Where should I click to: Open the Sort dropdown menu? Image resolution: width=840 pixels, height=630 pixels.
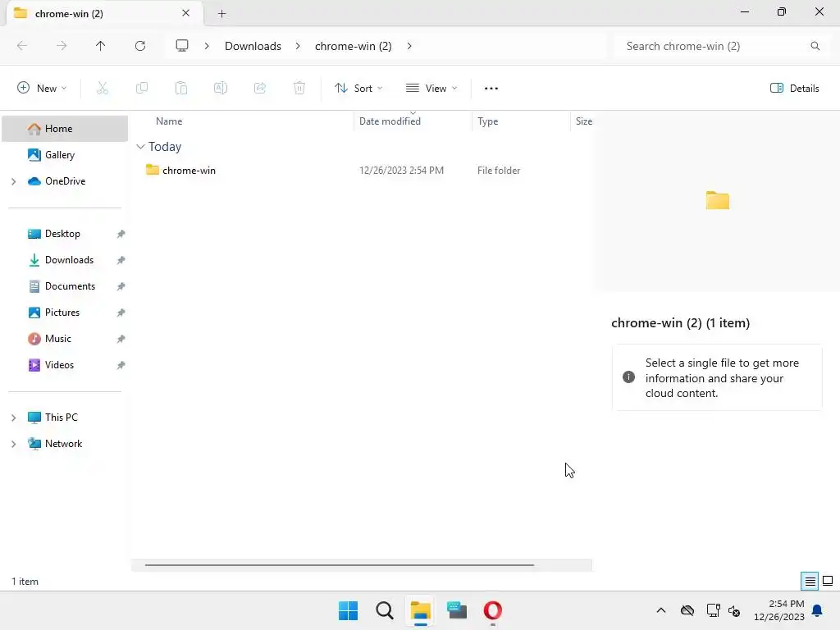(x=358, y=89)
